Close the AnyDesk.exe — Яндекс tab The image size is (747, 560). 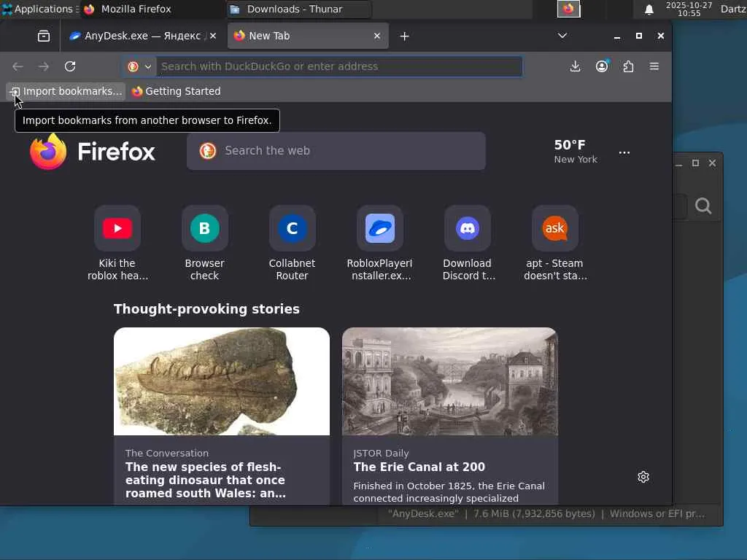pyautogui.click(x=213, y=36)
